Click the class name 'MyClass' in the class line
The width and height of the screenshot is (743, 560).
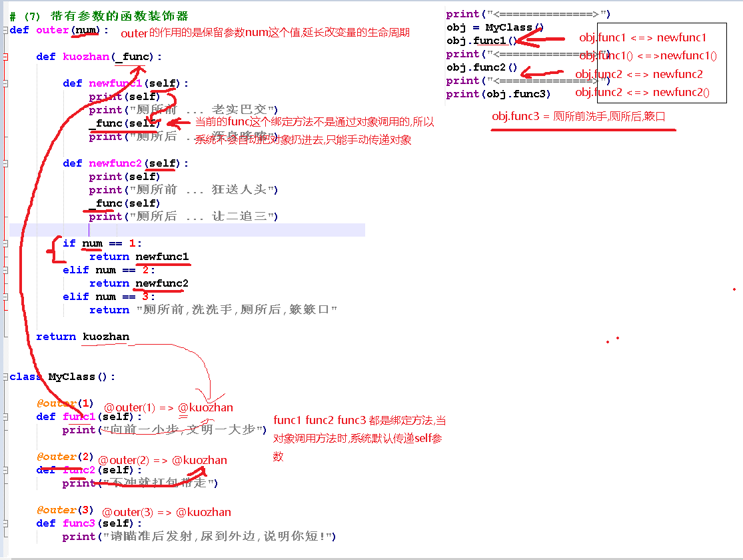pyautogui.click(x=71, y=377)
